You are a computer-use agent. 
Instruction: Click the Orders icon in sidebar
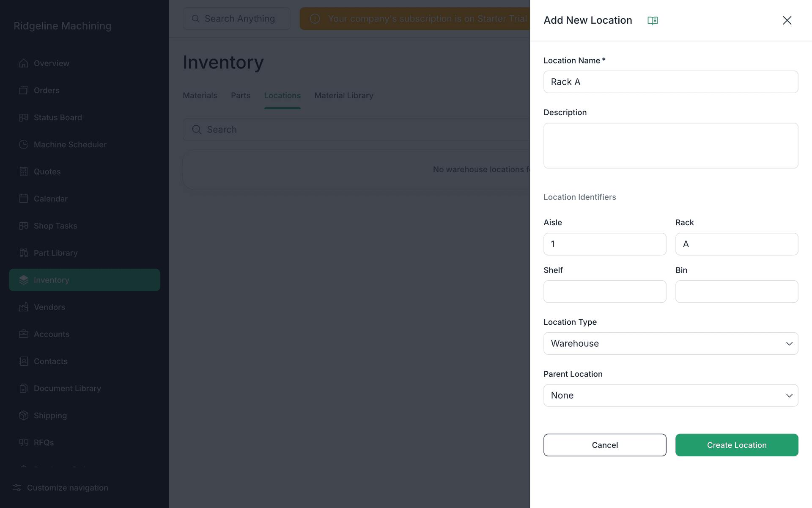(24, 90)
